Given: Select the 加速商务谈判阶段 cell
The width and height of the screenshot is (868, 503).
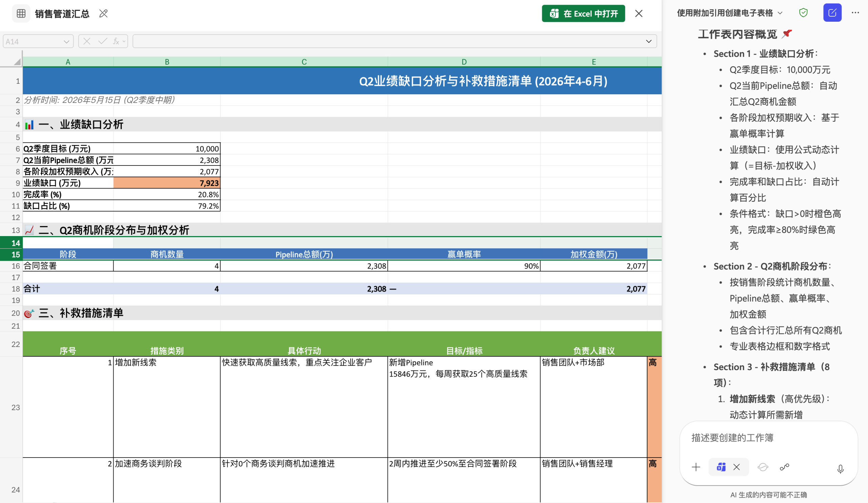Looking at the screenshot, I should click(167, 480).
